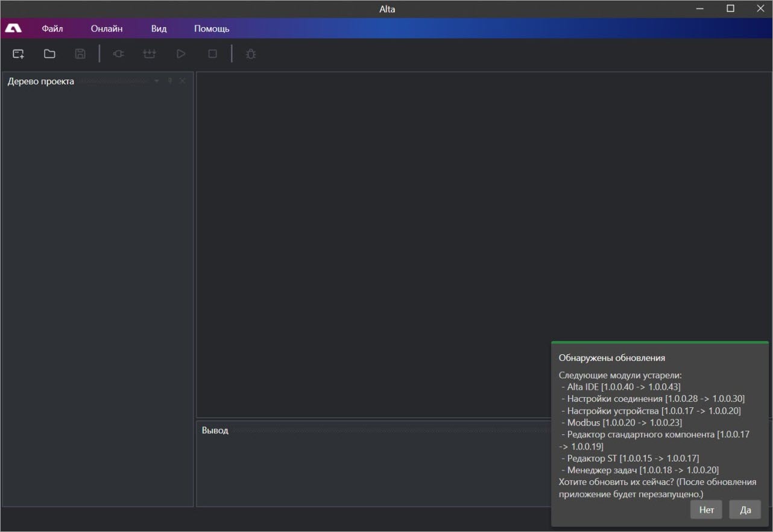Viewport: 773px width, 532px height.
Task: Click the Редактор ST update line
Action: [x=629, y=458]
